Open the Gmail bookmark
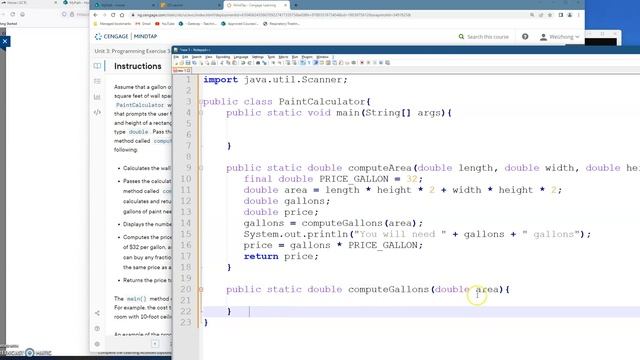This screenshot has width=640, height=360. [143, 24]
